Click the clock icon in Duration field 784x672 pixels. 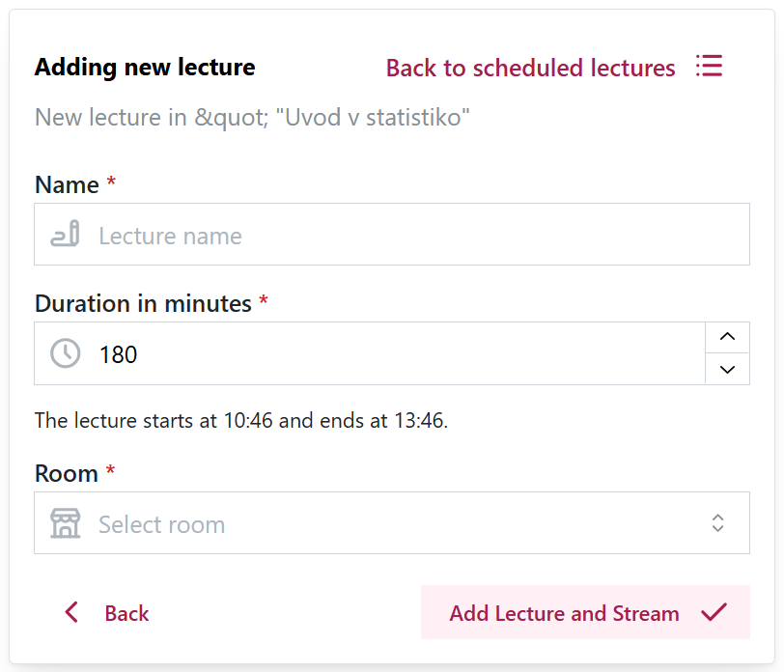click(65, 353)
